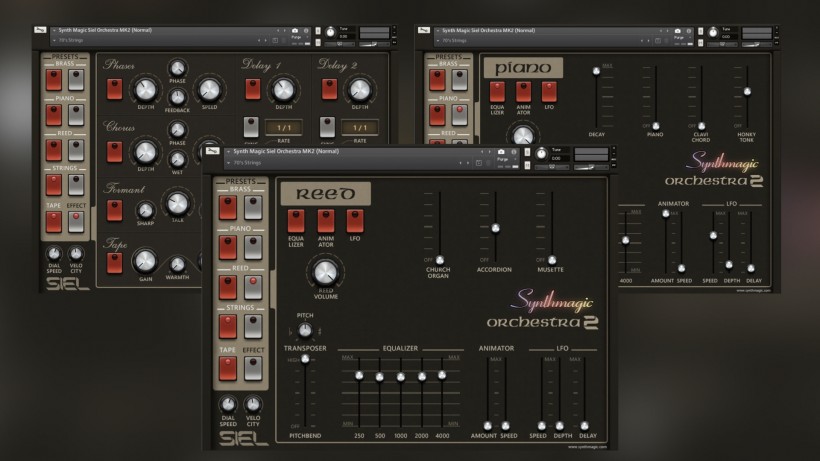
Task: Solo the instrument in the Reed window header
Action: click(527, 152)
